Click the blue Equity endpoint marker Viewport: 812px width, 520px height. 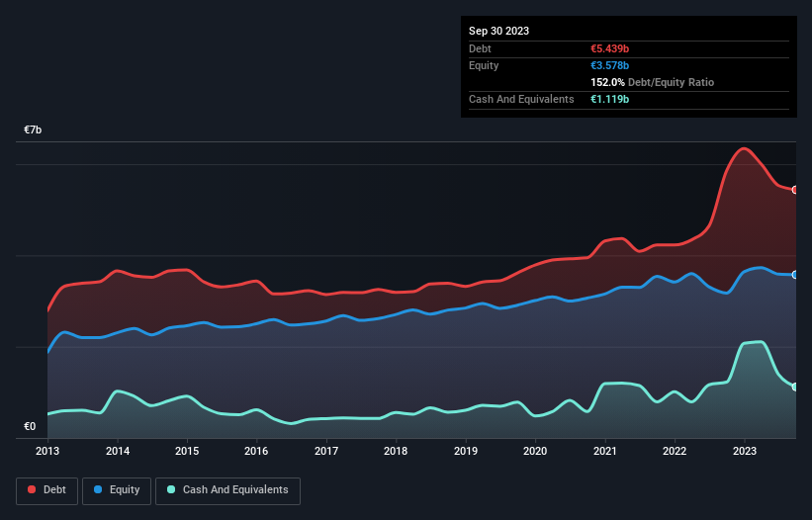795,275
